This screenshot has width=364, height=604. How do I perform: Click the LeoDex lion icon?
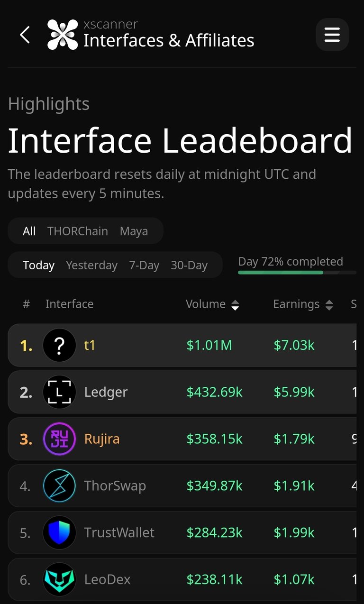pos(59,579)
